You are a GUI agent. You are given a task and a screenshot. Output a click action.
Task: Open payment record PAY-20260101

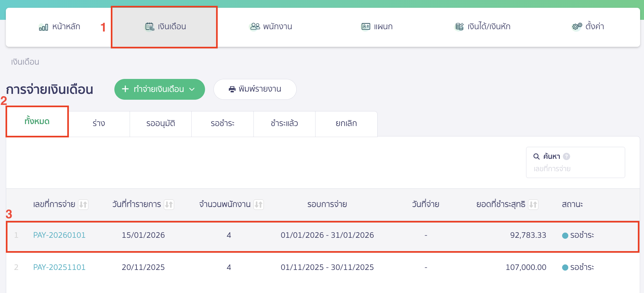pyautogui.click(x=59, y=235)
